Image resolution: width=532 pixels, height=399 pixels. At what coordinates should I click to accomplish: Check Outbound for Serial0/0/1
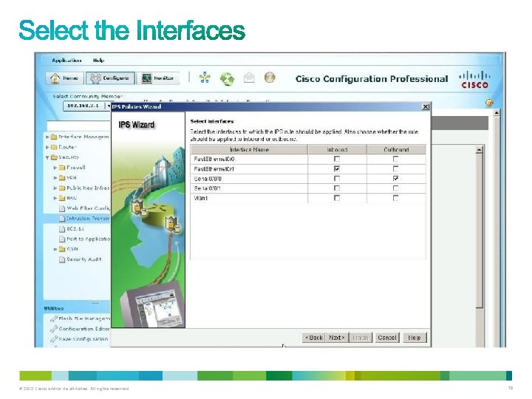coord(395,188)
